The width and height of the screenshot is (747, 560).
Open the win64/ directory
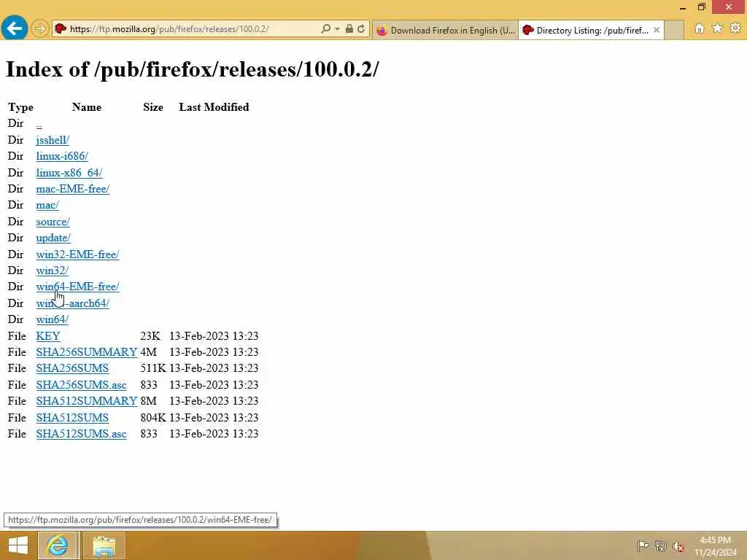coord(53,319)
